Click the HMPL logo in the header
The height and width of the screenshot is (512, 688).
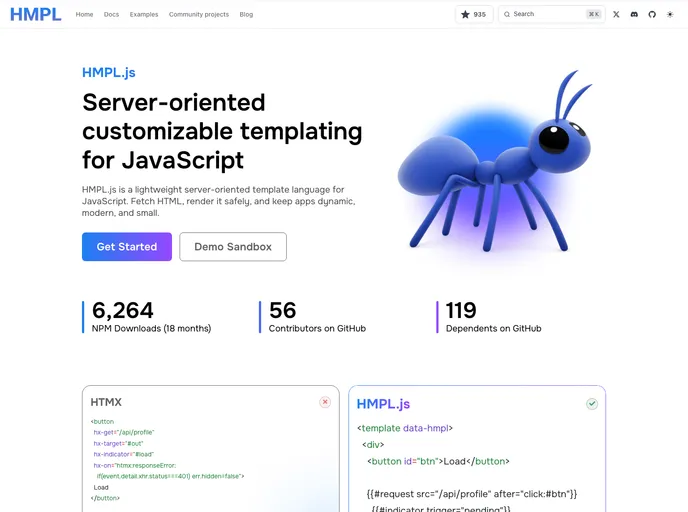point(36,14)
